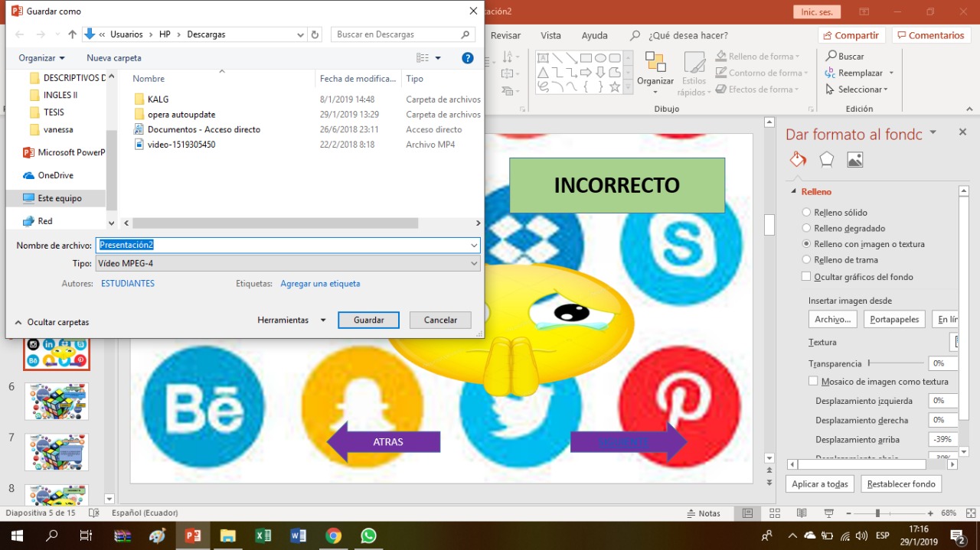The height and width of the screenshot is (550, 980).
Task: Select the Oval shape in the shapes gallery
Action: click(600, 57)
